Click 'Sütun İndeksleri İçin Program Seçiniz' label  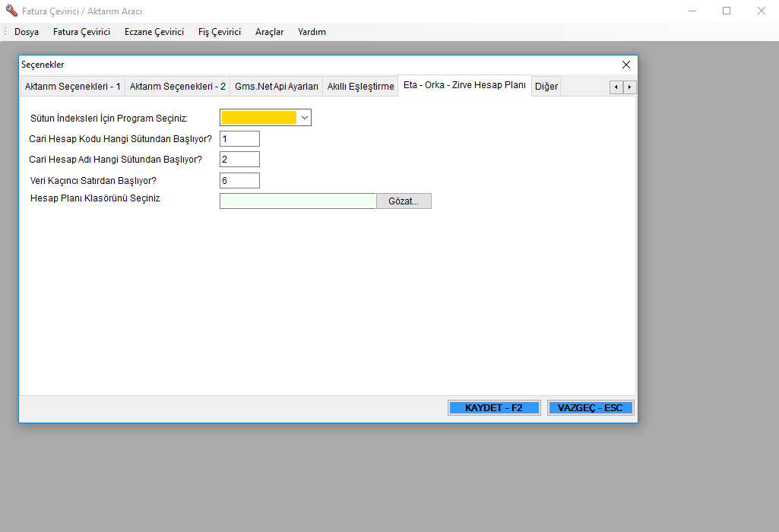(109, 119)
